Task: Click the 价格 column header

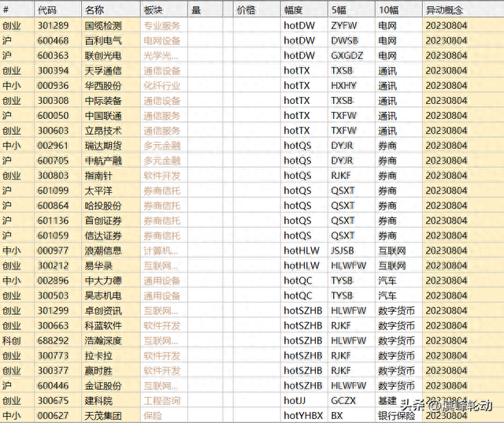Action: [x=257, y=10]
